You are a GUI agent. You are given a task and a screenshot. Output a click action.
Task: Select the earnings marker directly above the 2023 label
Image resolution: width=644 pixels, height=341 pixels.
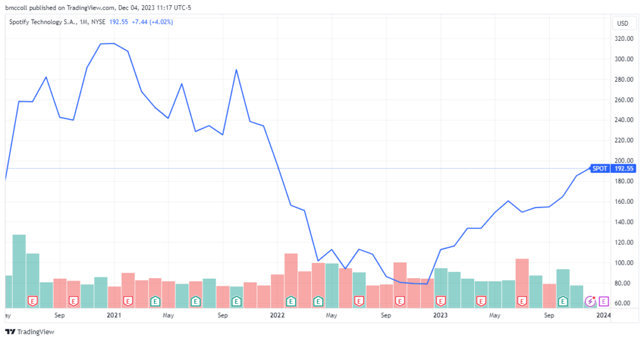(x=440, y=301)
